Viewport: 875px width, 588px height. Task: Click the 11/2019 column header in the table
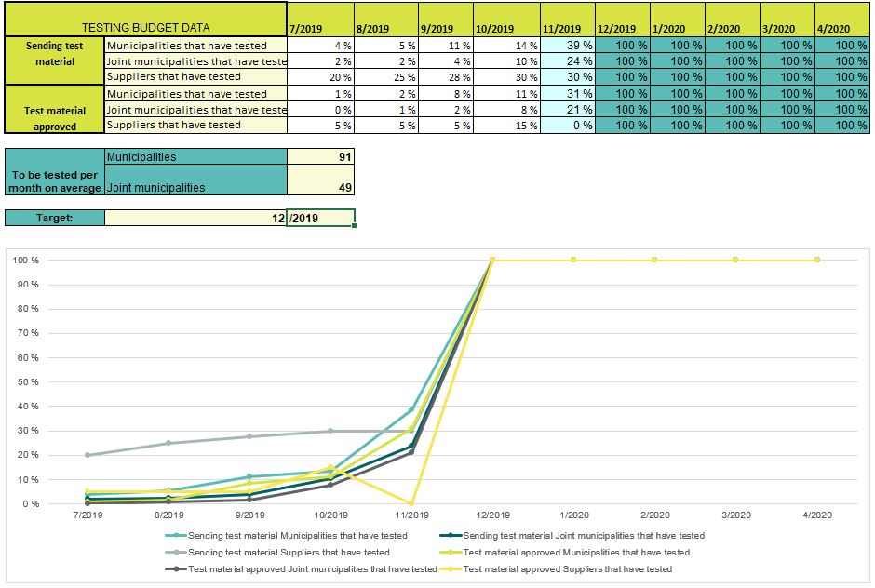coord(567,29)
